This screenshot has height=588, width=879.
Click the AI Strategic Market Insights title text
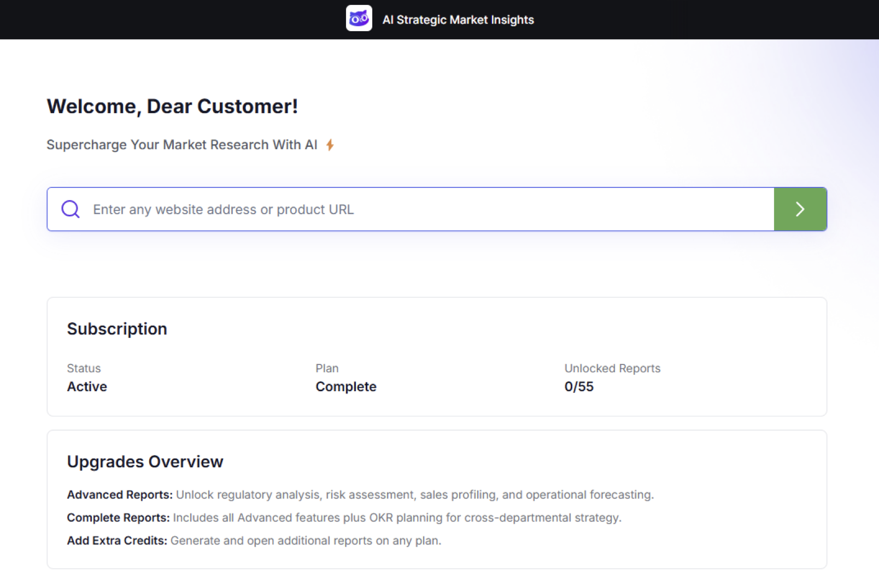pos(458,19)
